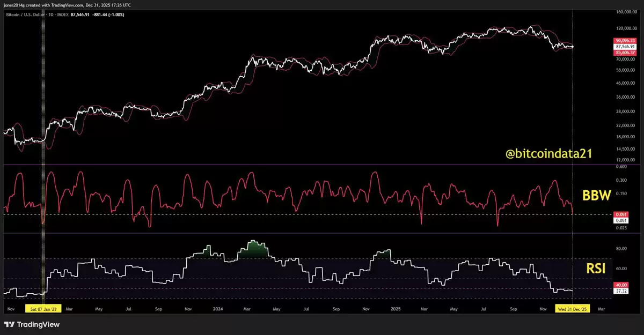Click the TradingView logo icon
This screenshot has width=644, height=335.
pos(9,324)
